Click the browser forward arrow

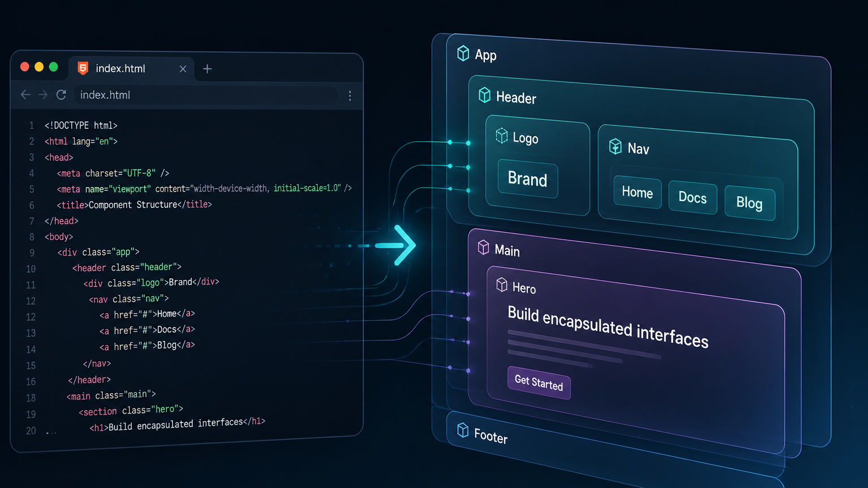pyautogui.click(x=43, y=95)
